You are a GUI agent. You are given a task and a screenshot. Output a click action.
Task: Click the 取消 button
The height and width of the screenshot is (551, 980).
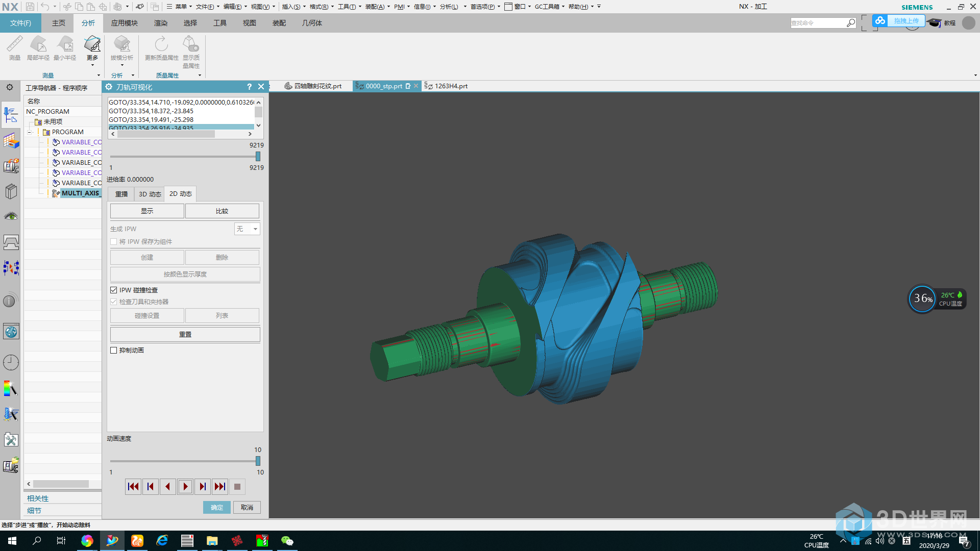pyautogui.click(x=247, y=507)
